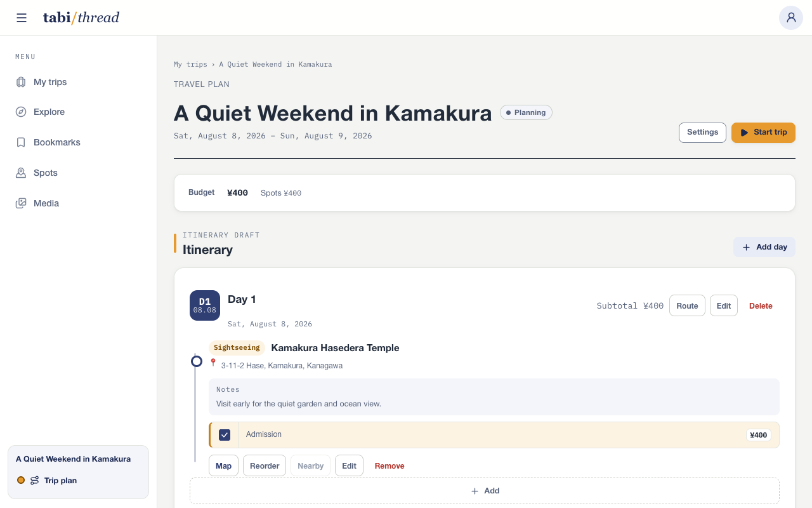Click the 3-11-2 Hase address

point(282,366)
